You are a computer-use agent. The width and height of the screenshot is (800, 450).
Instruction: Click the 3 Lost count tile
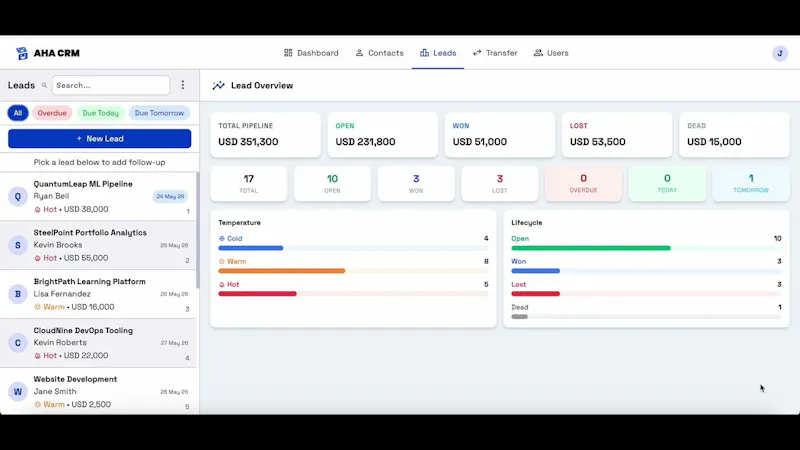coord(499,184)
